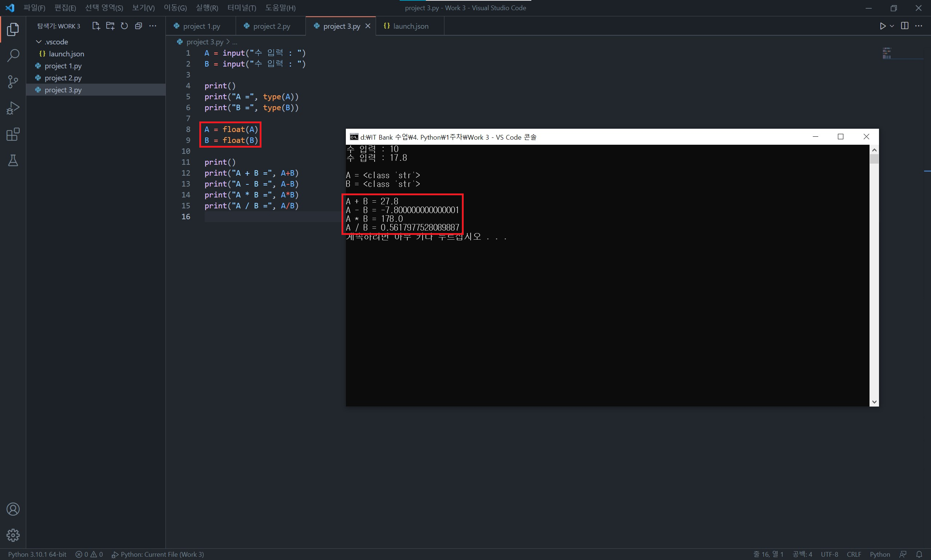The height and width of the screenshot is (560, 931).
Task: Click the console window's scroll down arrow
Action: tap(874, 402)
